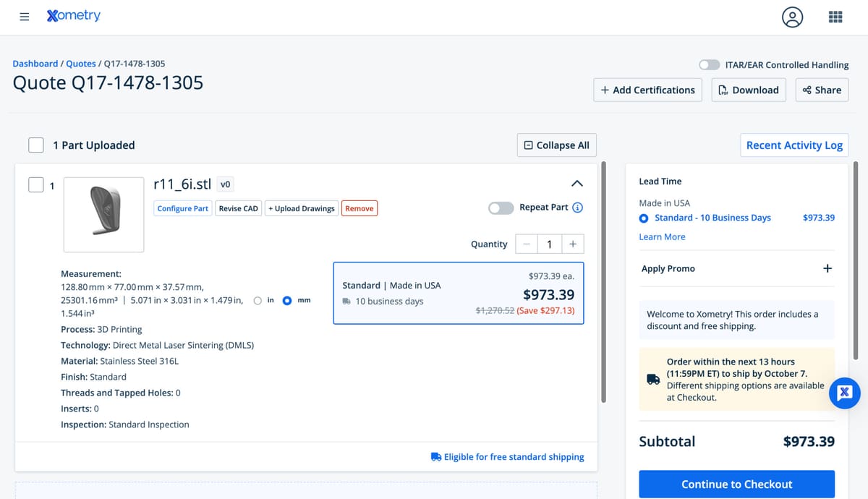Screen dimensions: 868x499
Task: Toggle ITAR/EAR Controlled Handling switch
Action: coord(710,65)
